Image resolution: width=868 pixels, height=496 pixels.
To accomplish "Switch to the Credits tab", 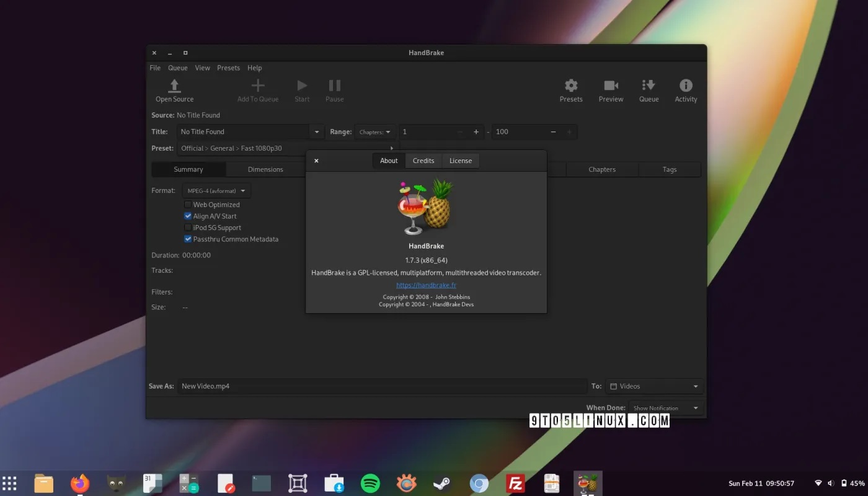I will click(423, 160).
